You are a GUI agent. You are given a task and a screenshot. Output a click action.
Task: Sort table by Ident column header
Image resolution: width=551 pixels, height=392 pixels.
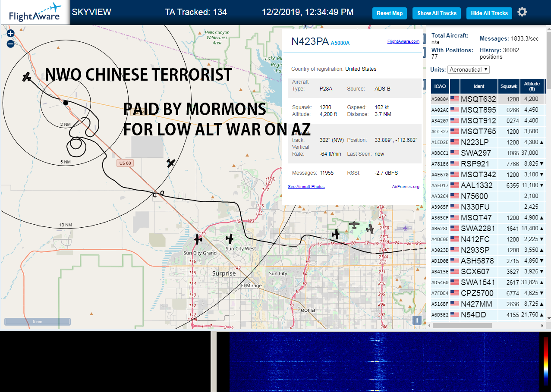479,86
